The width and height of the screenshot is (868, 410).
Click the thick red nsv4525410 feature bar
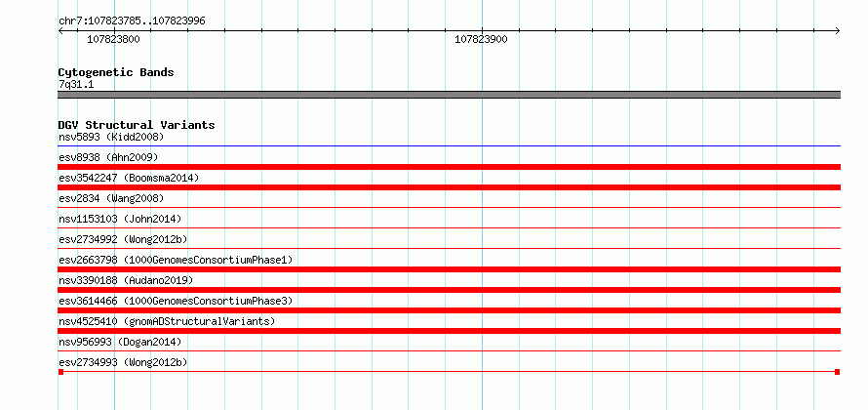pyautogui.click(x=450, y=331)
